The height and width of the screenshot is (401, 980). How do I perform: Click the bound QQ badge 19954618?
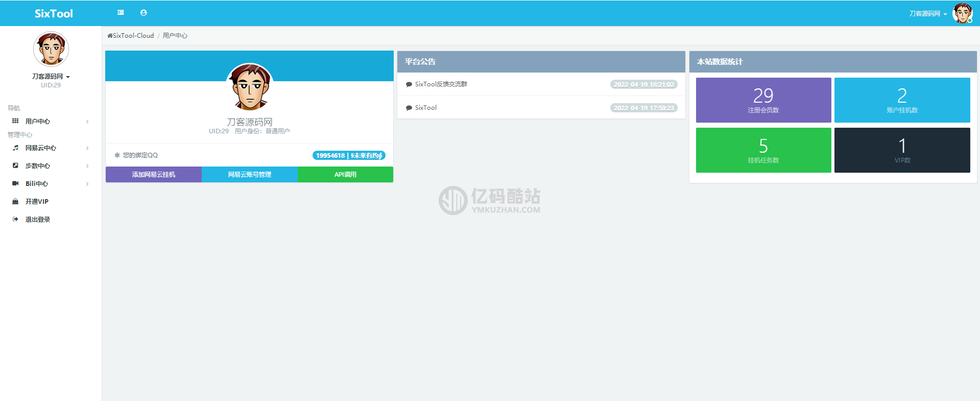(x=349, y=155)
